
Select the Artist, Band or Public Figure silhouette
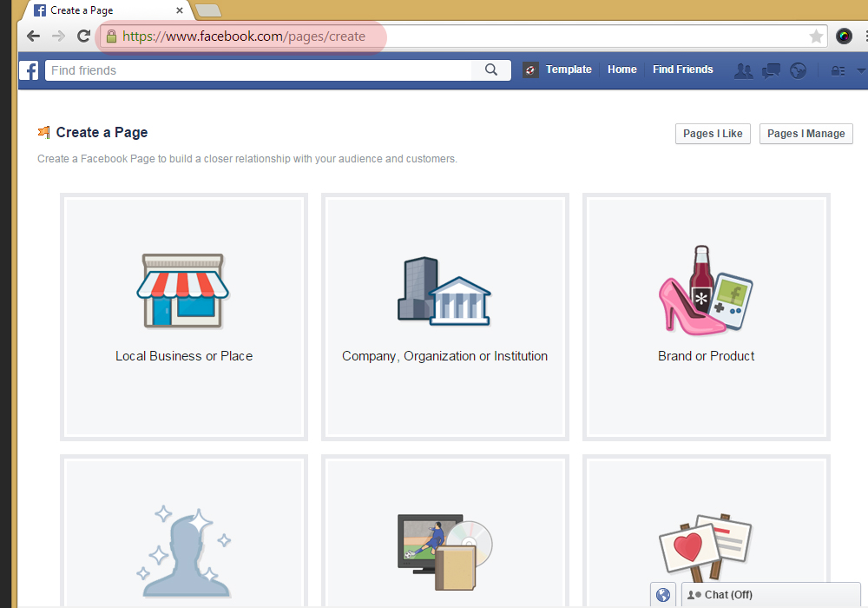click(184, 552)
